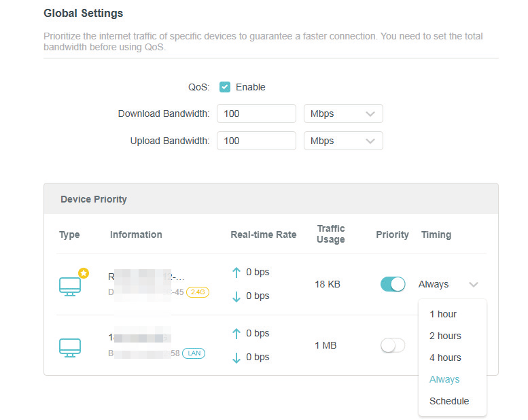Click the Information column header

point(136,234)
